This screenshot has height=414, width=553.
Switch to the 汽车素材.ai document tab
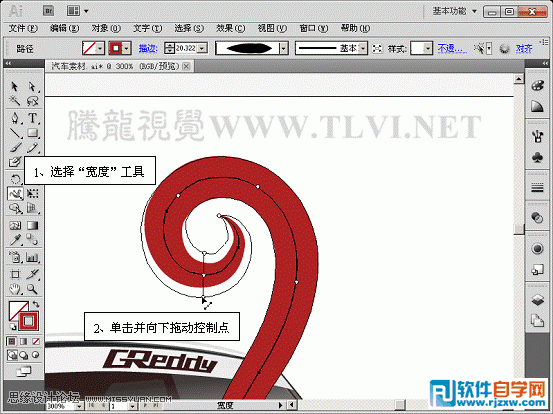[x=116, y=66]
